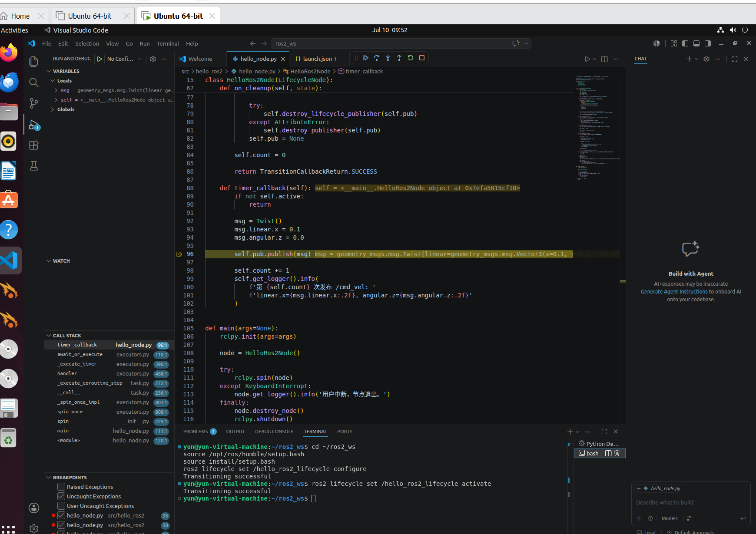
Task: Collapse the VARIABLES section
Action: coord(66,71)
